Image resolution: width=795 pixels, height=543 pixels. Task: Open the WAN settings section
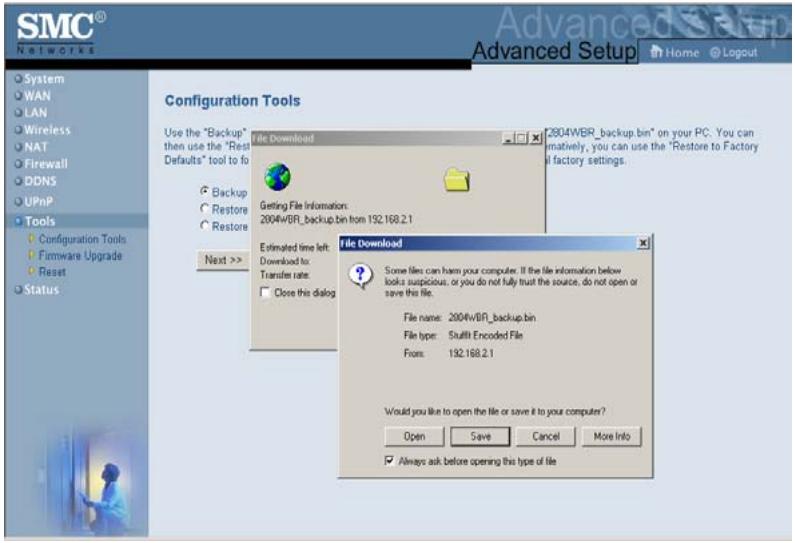[37, 96]
